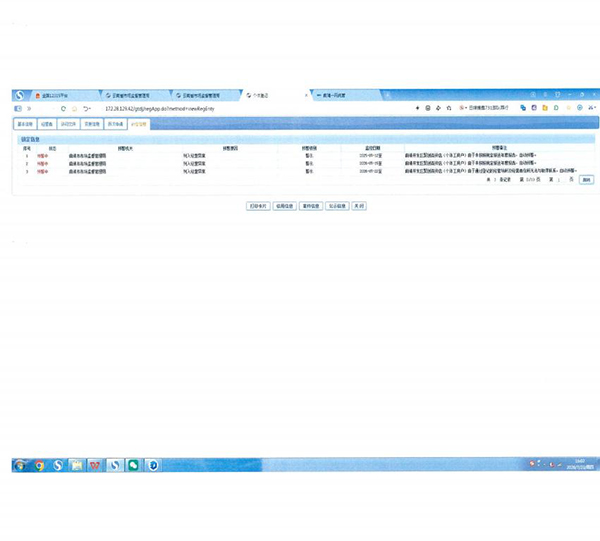Image resolution: width=600 pixels, height=541 pixels.
Task: Open the folder Explorer icon on taskbar
Action: pos(77,465)
